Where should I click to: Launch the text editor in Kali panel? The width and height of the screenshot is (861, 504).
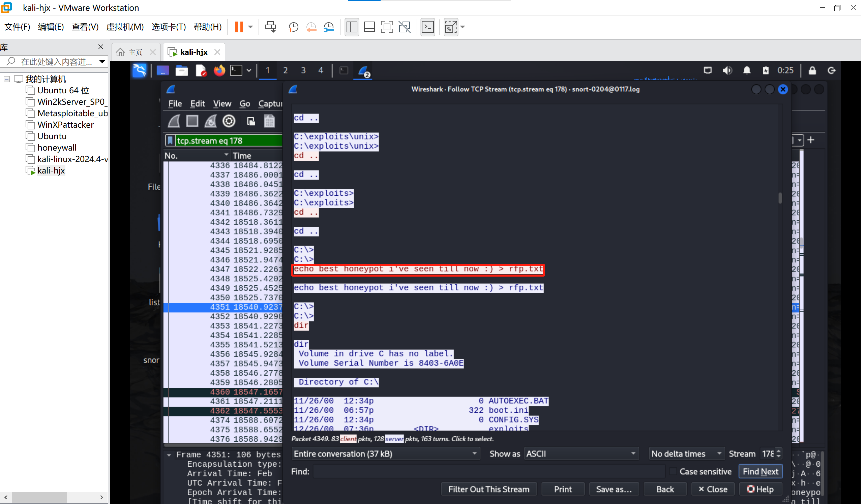pos(201,71)
